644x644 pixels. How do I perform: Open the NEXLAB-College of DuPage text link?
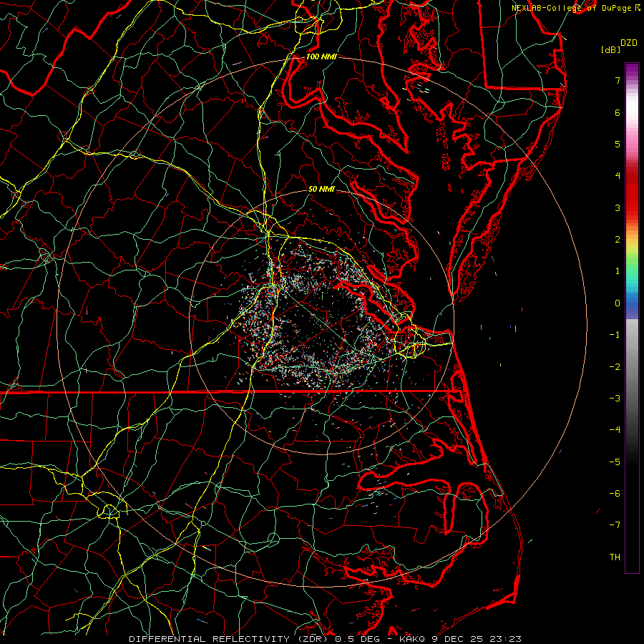pos(572,7)
